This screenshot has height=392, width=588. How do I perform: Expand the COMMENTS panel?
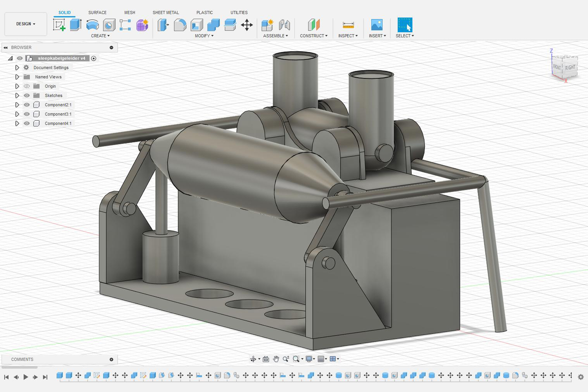(x=111, y=359)
